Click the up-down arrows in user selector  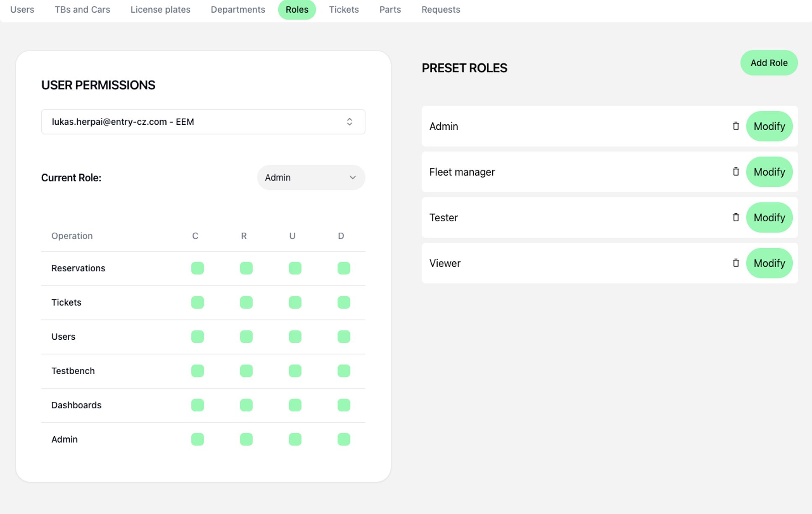[350, 122]
